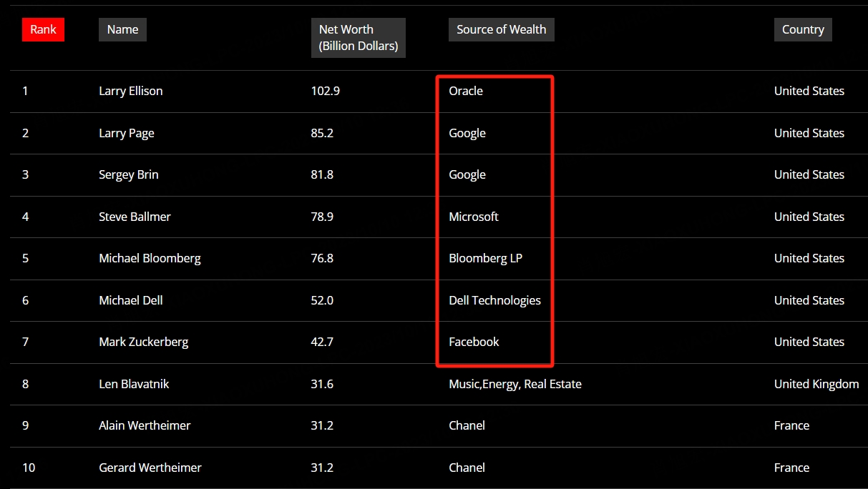
Task: Click rank number 3
Action: click(x=25, y=174)
